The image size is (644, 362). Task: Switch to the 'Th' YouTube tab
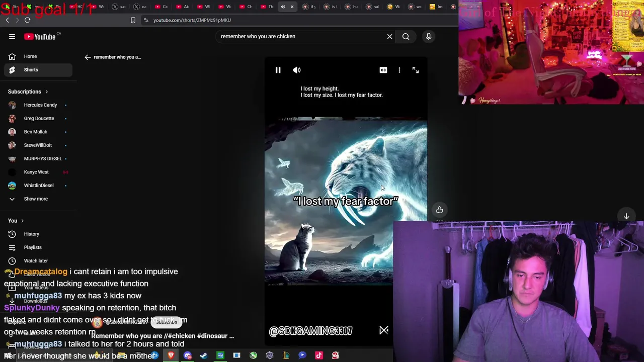pyautogui.click(x=268, y=7)
